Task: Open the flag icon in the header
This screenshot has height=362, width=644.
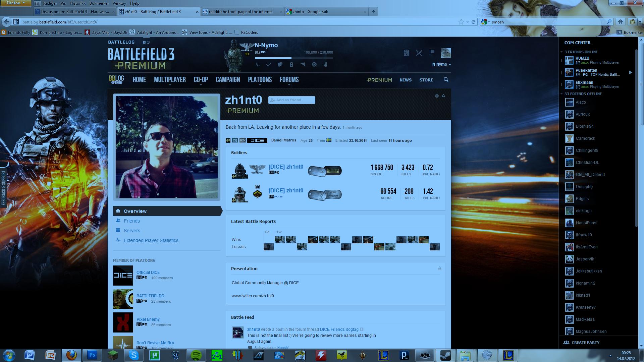Action: tap(432, 53)
